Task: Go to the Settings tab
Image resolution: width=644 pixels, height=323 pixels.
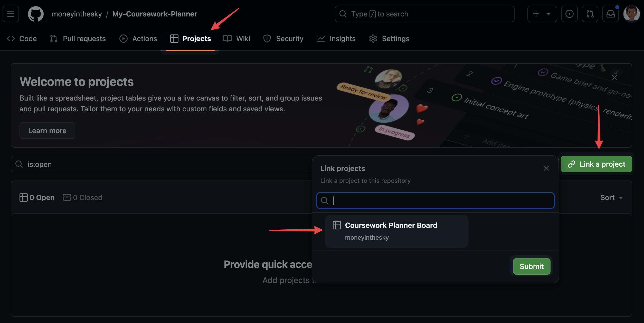Action: point(389,39)
